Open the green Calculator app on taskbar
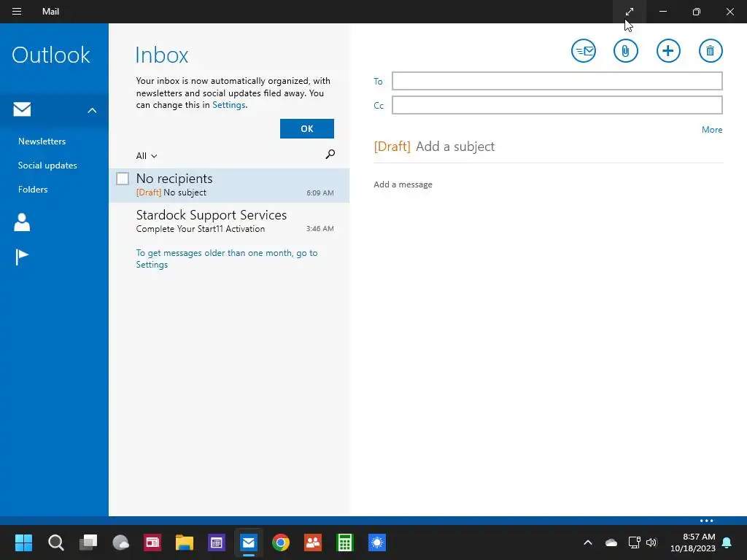 coord(344,542)
